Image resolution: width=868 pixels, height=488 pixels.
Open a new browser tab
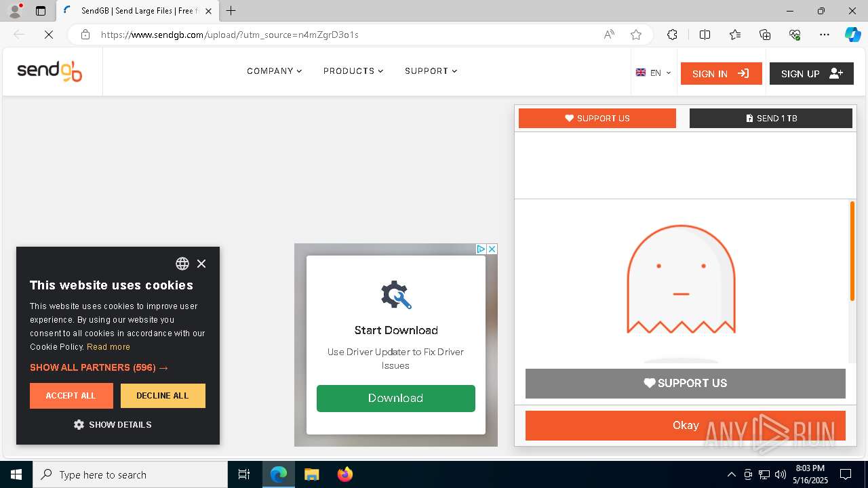pos(231,11)
